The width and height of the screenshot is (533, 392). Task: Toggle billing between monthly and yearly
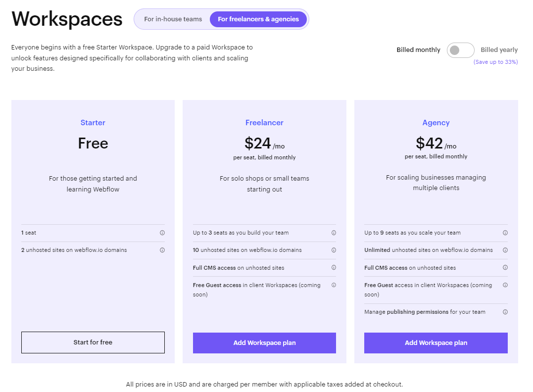coord(460,50)
